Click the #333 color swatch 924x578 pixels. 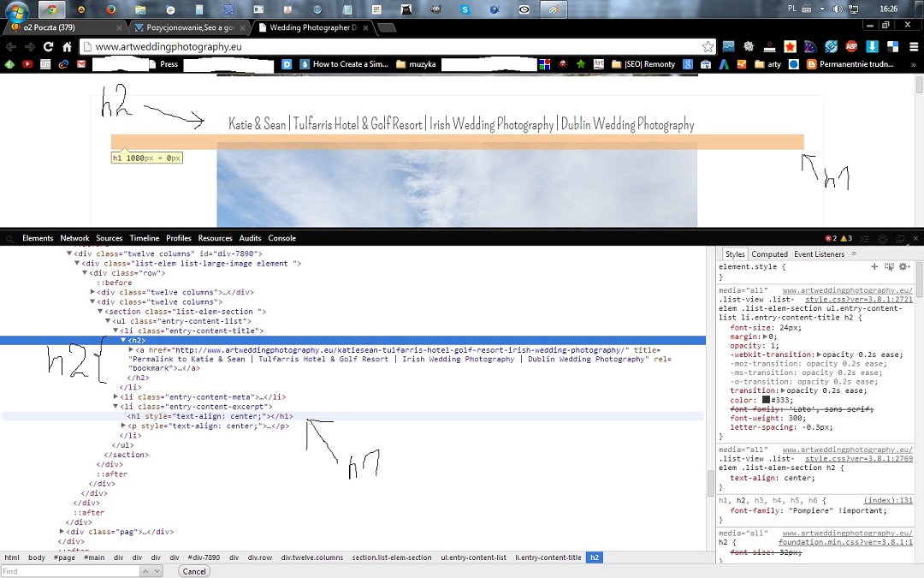tap(766, 400)
